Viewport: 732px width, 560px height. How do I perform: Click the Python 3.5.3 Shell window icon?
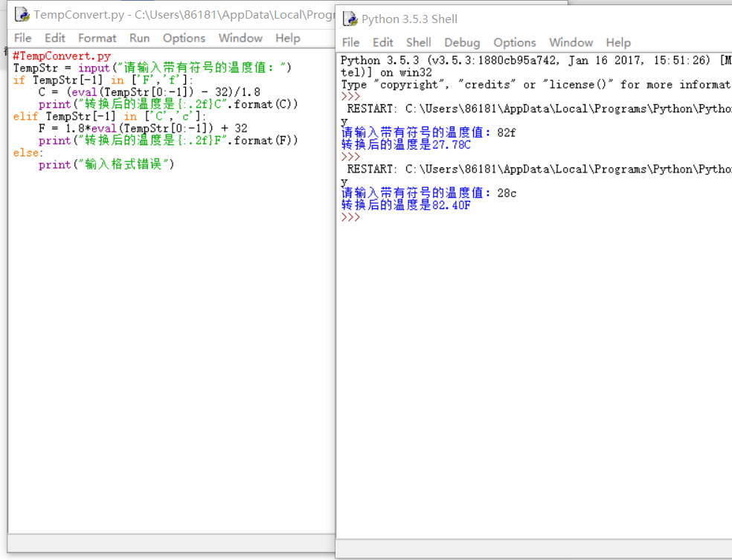coord(350,19)
